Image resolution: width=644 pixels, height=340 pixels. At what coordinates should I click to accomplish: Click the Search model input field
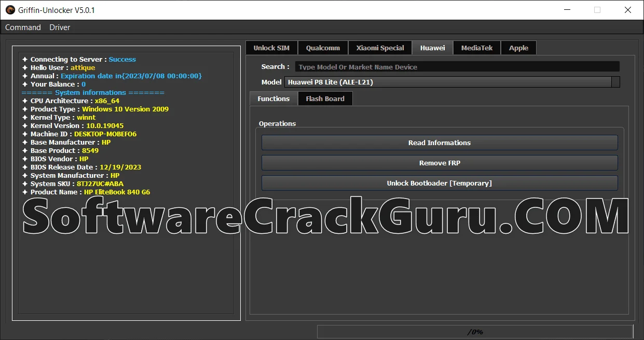click(x=457, y=67)
